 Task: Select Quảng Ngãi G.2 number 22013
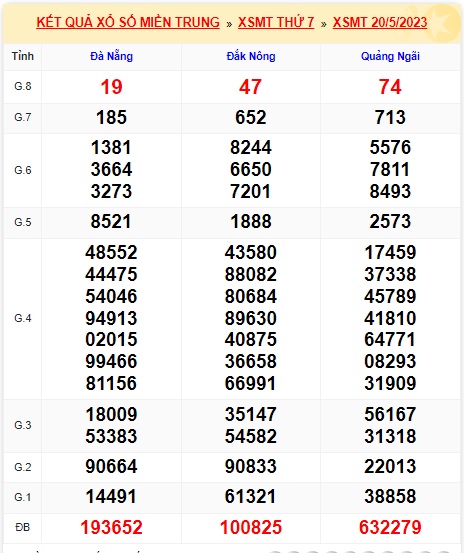coord(390,467)
